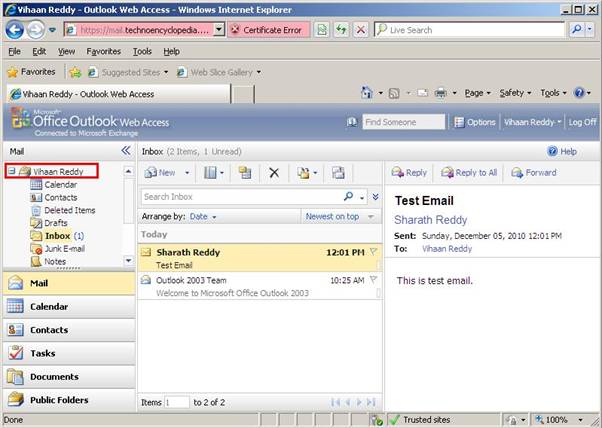Open the Public Folders navigation button
The height and width of the screenshot is (428, 602).
(69, 400)
